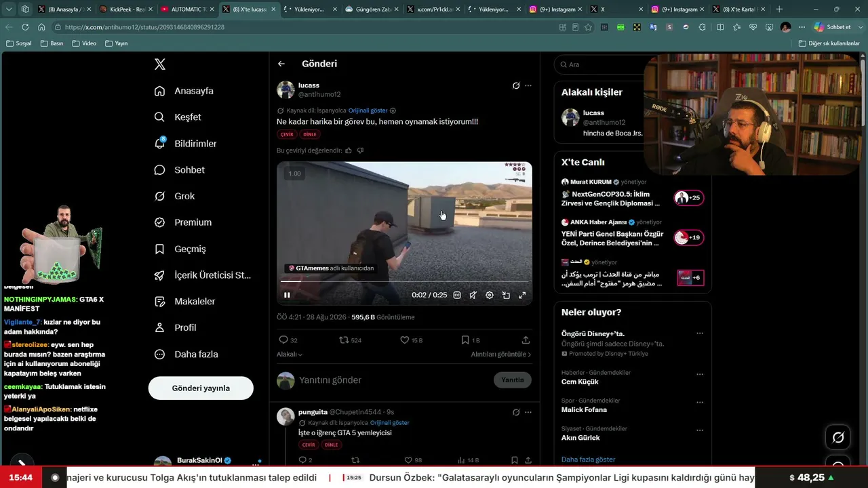Open Alıntıları görüntüle link
868x488 pixels.
tap(501, 354)
